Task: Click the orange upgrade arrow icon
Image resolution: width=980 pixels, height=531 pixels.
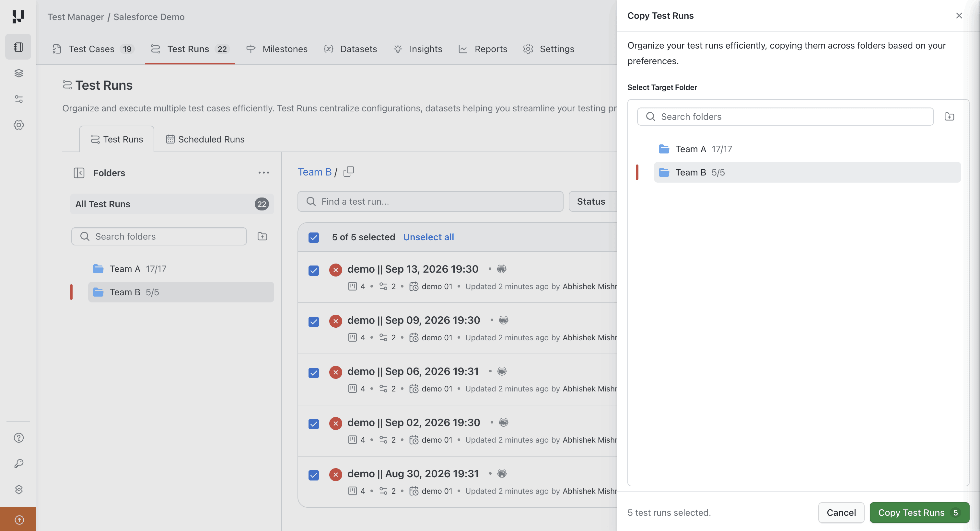Action: coord(19,520)
